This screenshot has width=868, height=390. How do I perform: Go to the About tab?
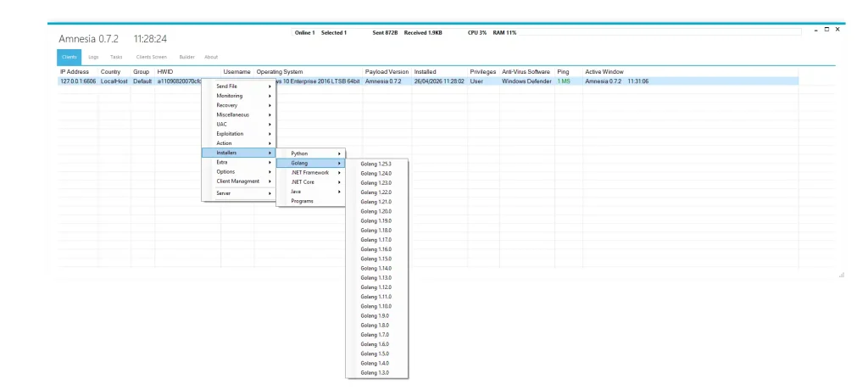(x=211, y=57)
